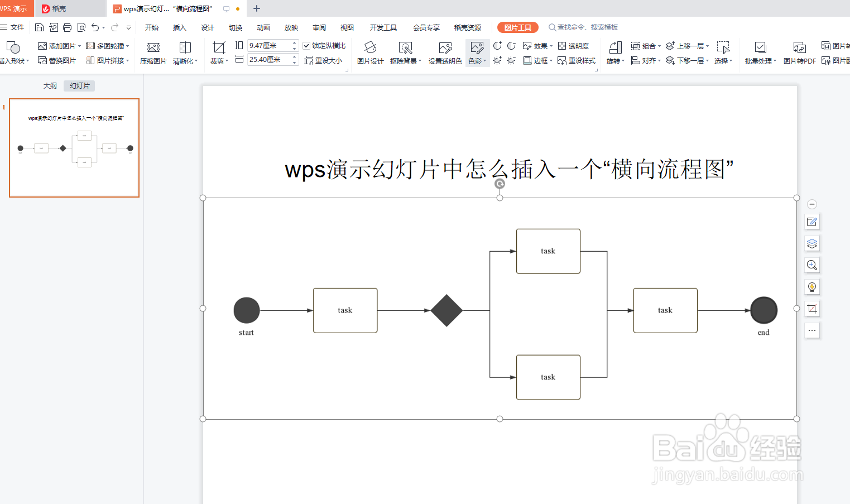Toggle Lock Aspect Ratio (锁定纵横比) checkbox
This screenshot has height=504, width=850.
306,46
